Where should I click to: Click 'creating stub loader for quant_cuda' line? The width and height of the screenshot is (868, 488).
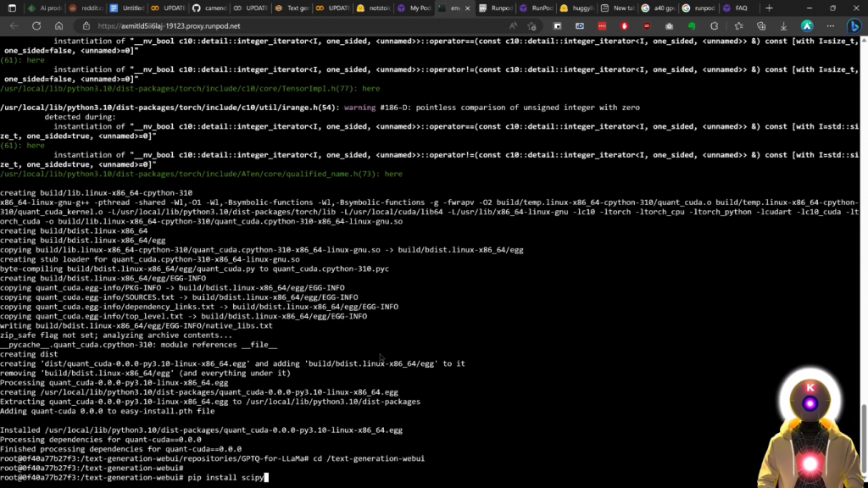(150, 259)
